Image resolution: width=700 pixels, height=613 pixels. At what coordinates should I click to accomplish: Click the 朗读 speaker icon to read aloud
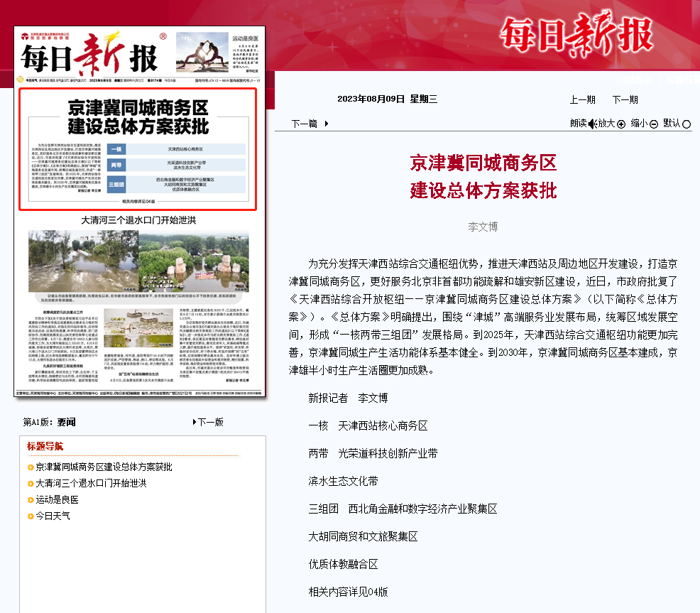pyautogui.click(x=593, y=123)
